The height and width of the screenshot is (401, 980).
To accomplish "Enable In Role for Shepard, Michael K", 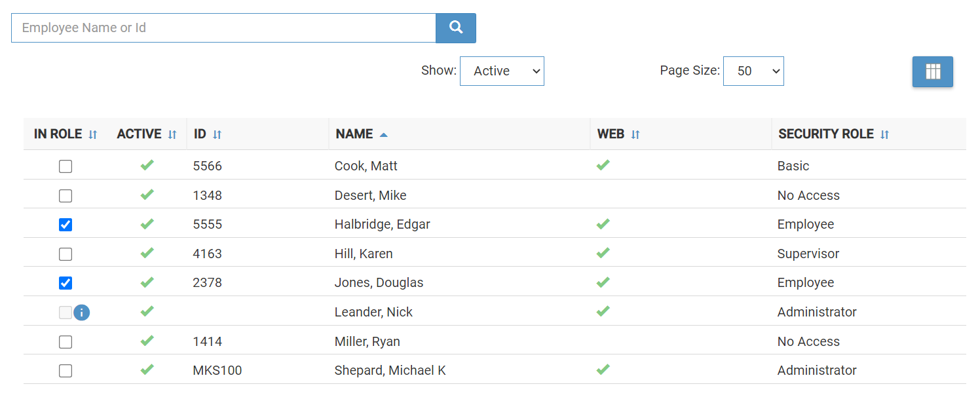I will click(x=66, y=371).
